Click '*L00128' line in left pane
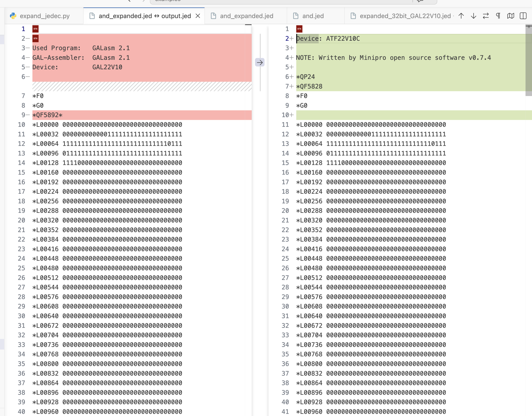Image resolution: width=532 pixels, height=416 pixels. 107,163
